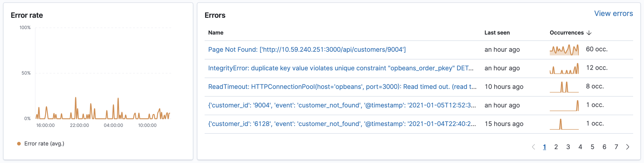
Task: Select page 3 in pagination
Action: (x=568, y=147)
